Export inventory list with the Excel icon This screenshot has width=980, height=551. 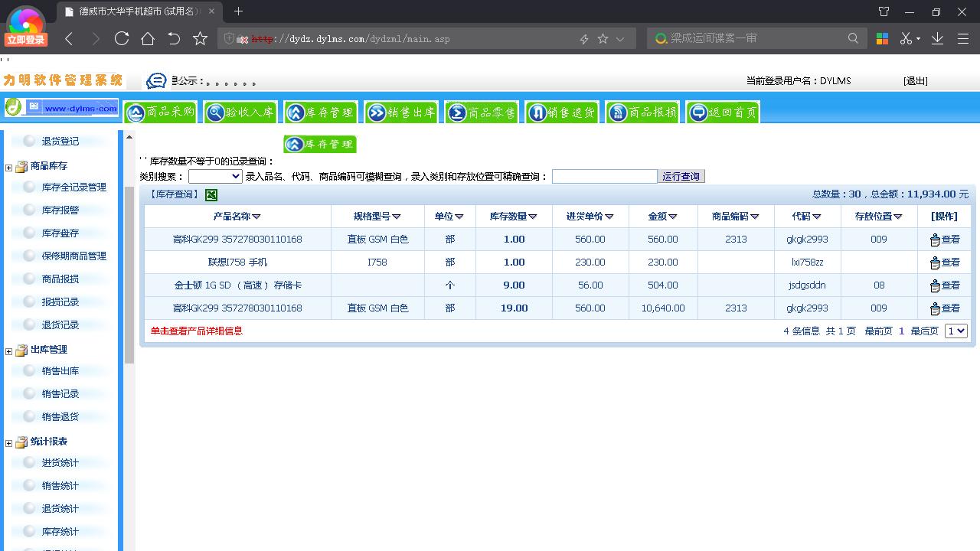point(211,194)
